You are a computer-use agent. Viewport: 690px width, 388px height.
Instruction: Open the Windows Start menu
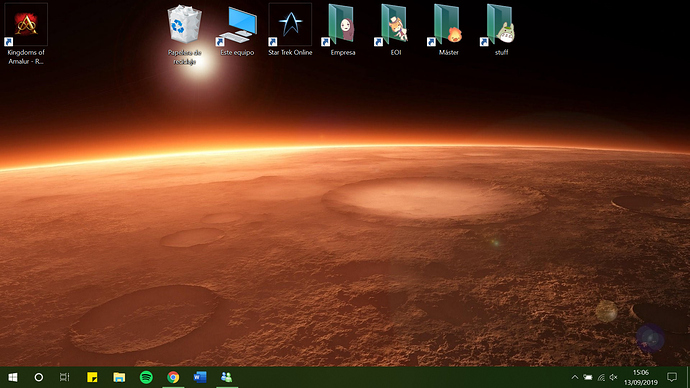[13, 377]
